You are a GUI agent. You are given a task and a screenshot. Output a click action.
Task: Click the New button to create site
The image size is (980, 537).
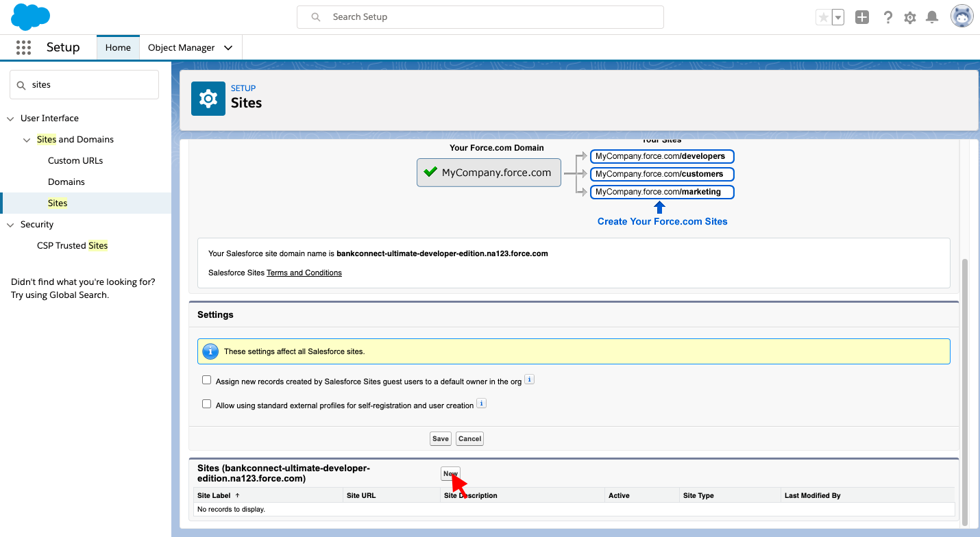coord(450,473)
